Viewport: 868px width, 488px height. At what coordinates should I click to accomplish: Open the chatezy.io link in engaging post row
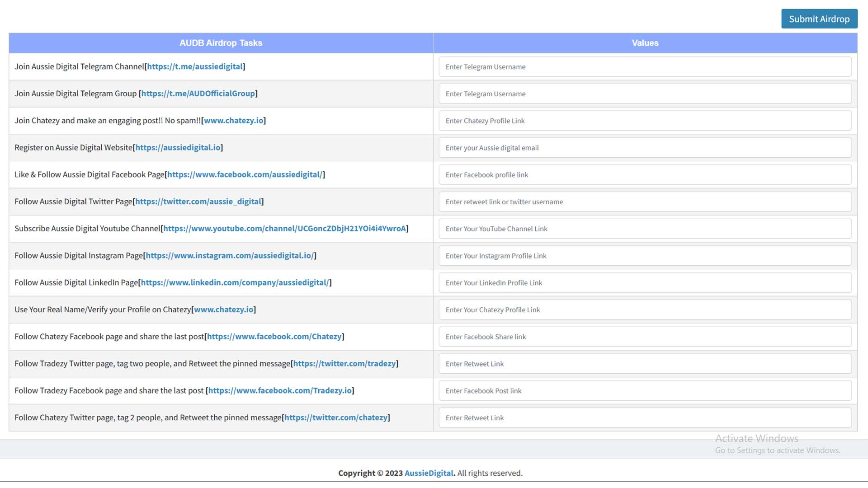click(233, 121)
